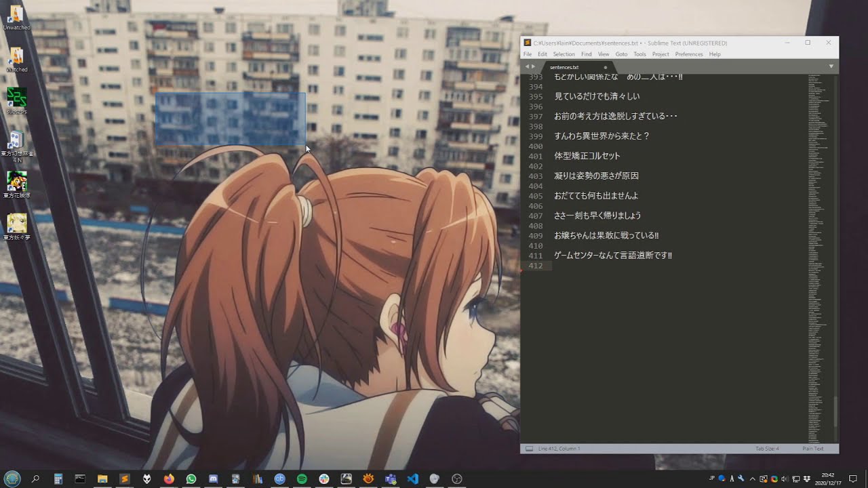Image resolution: width=868 pixels, height=488 pixels.
Task: Open the notification action center
Action: 853,479
